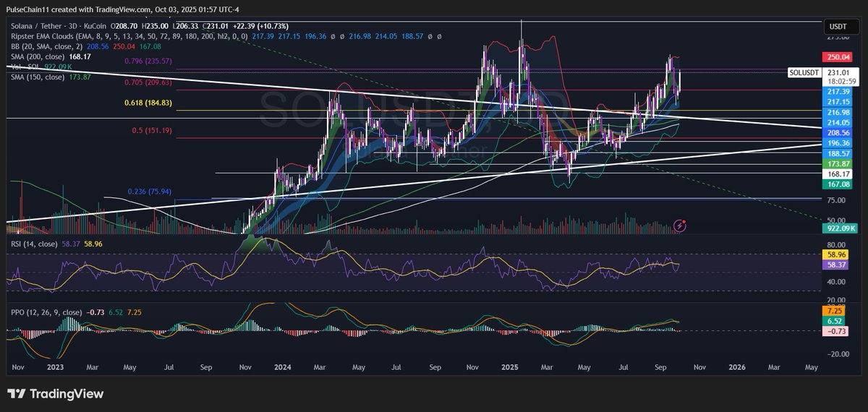
Task: Select the Vol SOL indicator legend
Action: pos(25,66)
